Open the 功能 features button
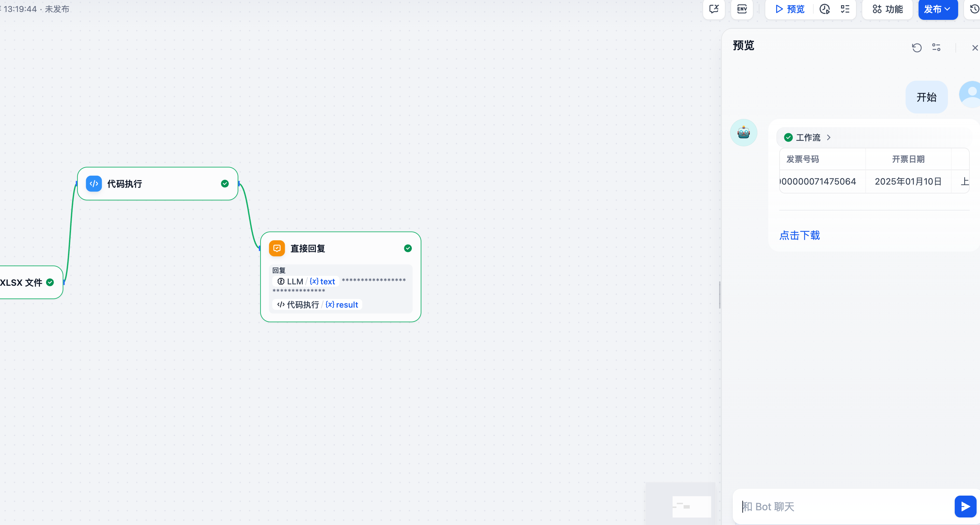 (x=887, y=9)
